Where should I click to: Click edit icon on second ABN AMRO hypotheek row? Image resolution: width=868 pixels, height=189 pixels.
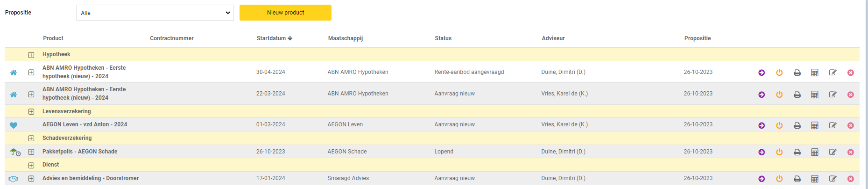[833, 94]
